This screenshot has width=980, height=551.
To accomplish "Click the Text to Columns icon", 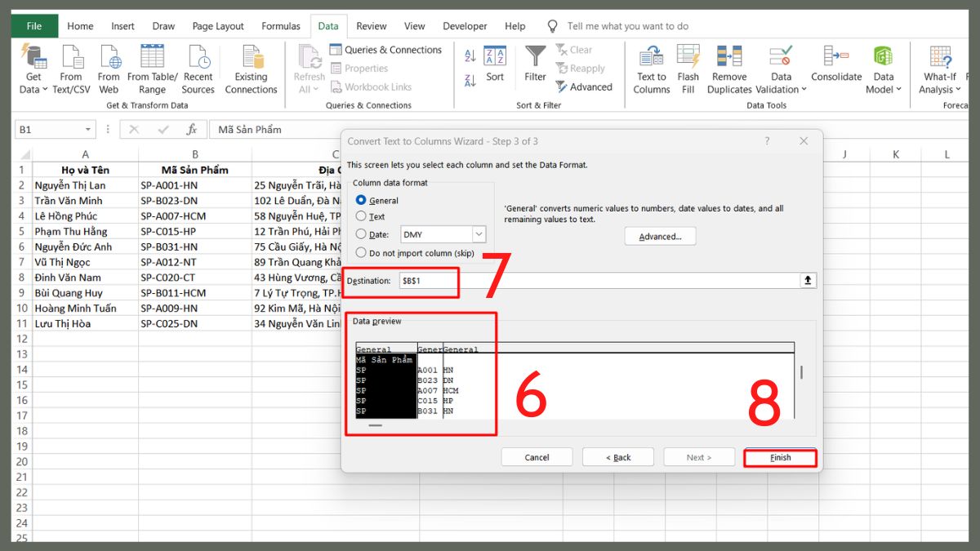I will tap(651, 69).
